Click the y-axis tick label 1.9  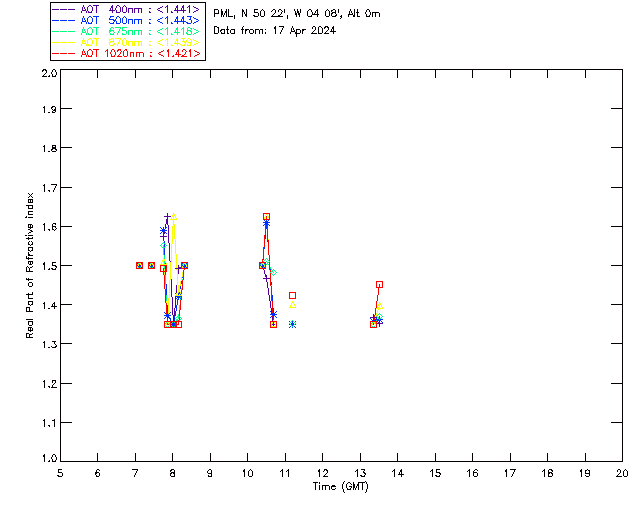point(49,109)
